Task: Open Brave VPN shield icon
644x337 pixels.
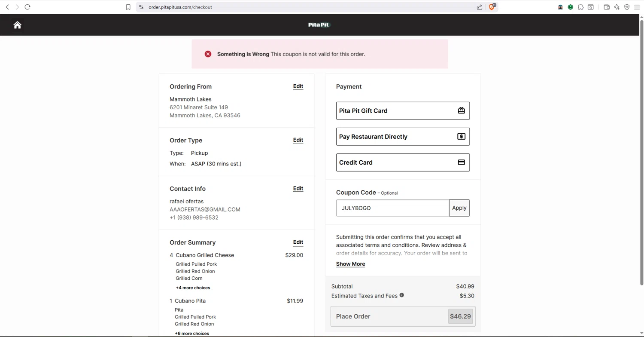Action: pyautogui.click(x=627, y=7)
